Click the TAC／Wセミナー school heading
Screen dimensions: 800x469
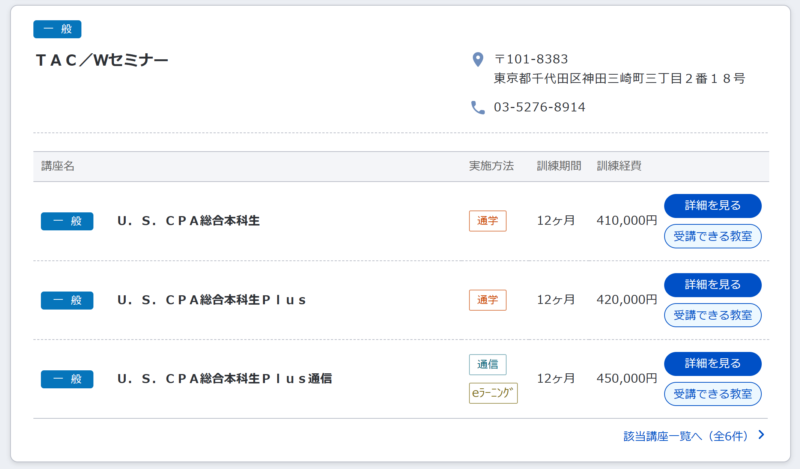[x=102, y=60]
